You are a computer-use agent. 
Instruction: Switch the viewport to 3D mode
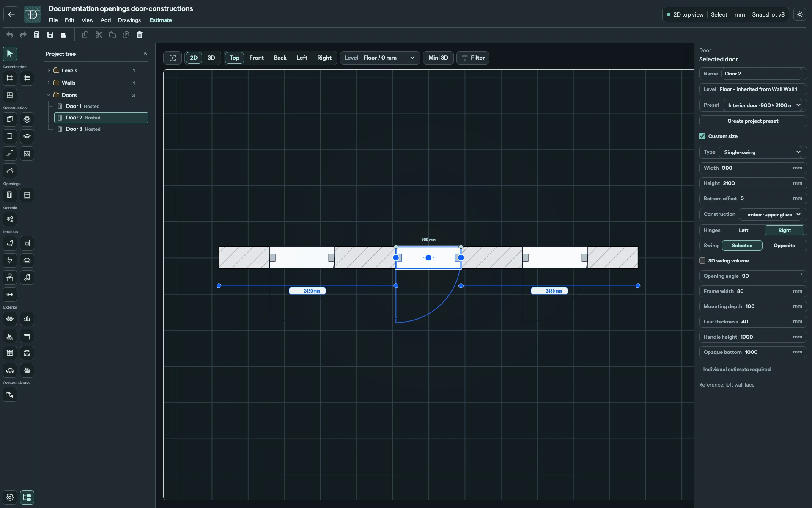(x=211, y=58)
